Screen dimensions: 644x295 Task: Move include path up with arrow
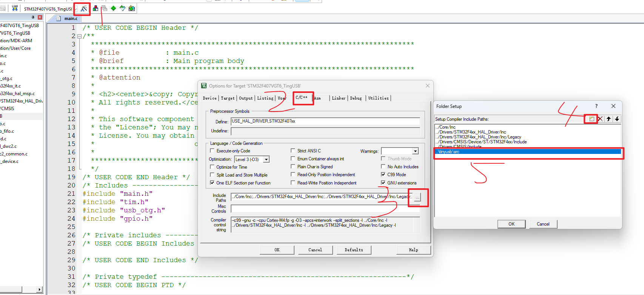click(609, 119)
